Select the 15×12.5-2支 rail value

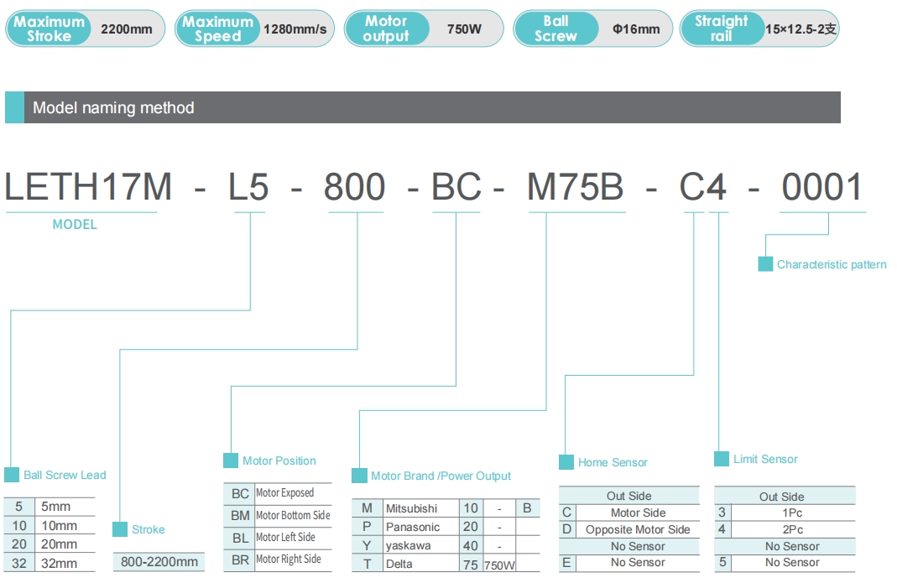801,29
